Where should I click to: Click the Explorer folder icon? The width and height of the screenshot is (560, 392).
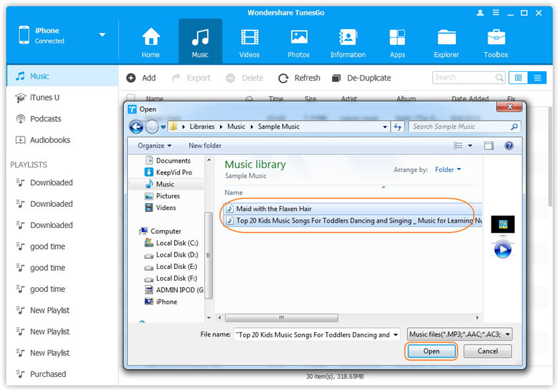(x=446, y=38)
